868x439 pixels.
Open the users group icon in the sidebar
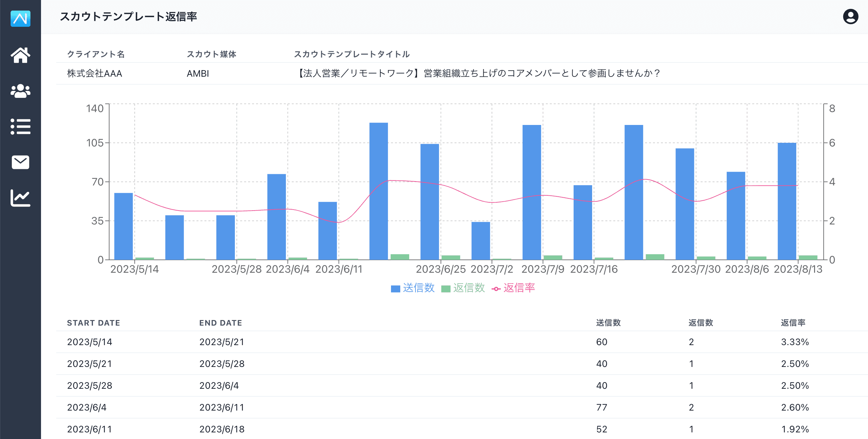tap(20, 91)
